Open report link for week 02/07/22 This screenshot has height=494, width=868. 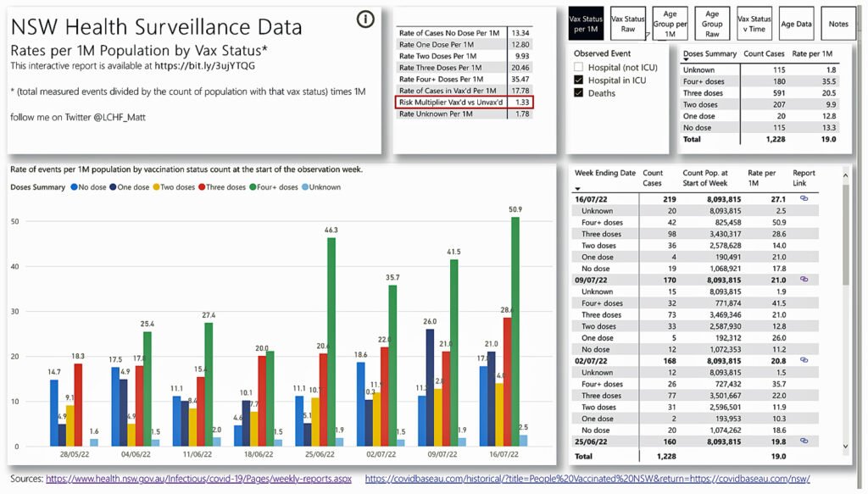coord(804,360)
